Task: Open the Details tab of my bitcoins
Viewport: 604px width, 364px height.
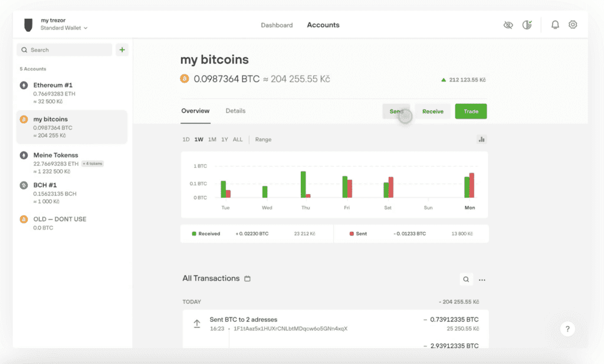Action: pyautogui.click(x=235, y=110)
